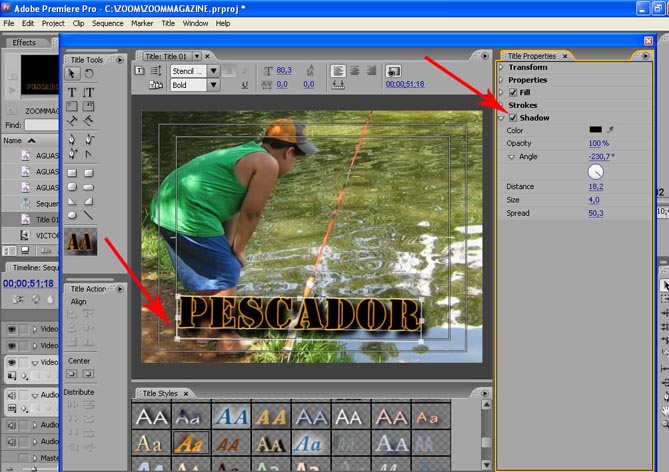The image size is (669, 472).
Task: Uncheck the Fill checkbox
Action: click(513, 92)
